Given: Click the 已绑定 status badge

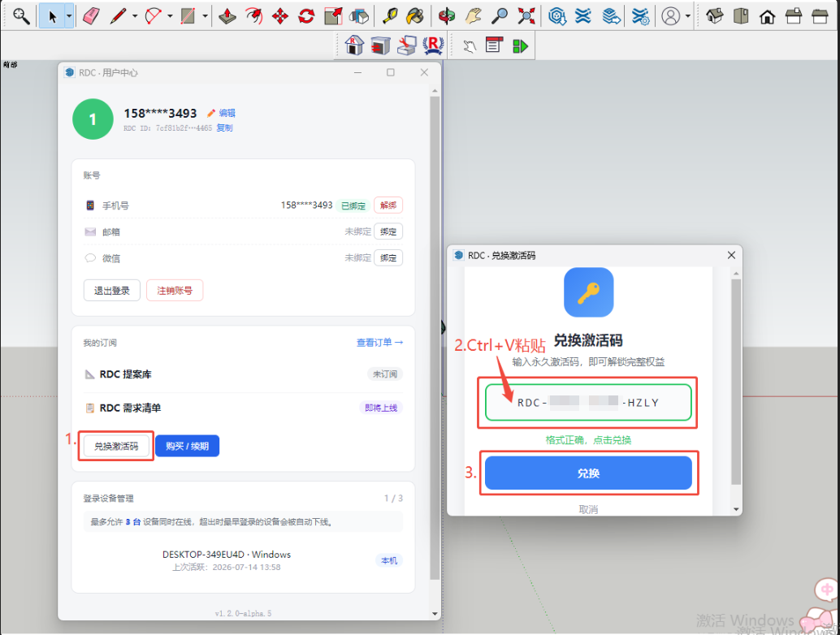Looking at the screenshot, I should (353, 205).
